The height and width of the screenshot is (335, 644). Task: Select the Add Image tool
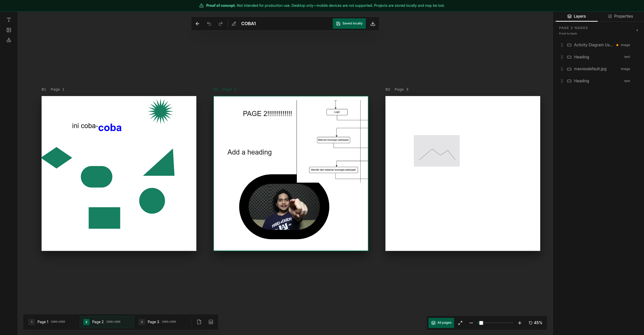click(9, 30)
